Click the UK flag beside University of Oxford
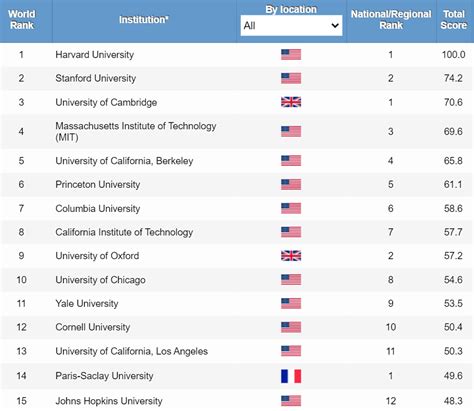The image size is (474, 411). click(x=291, y=256)
